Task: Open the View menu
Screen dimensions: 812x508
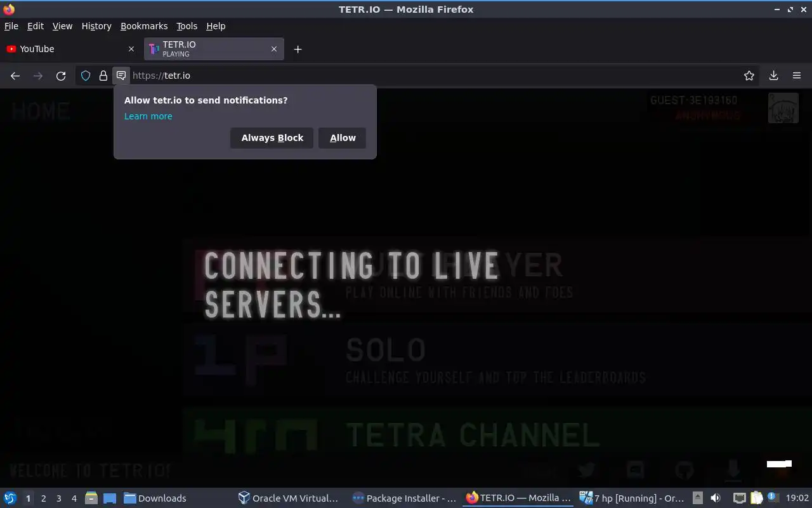Action: tap(62, 26)
